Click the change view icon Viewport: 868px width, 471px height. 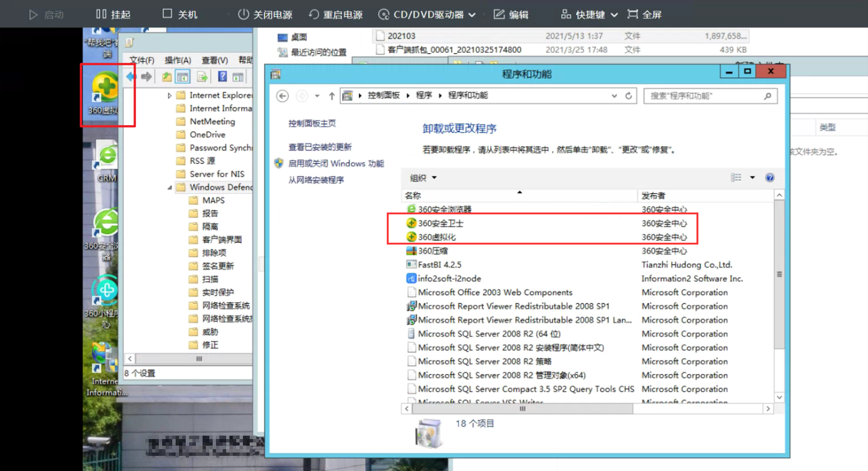pyautogui.click(x=736, y=178)
